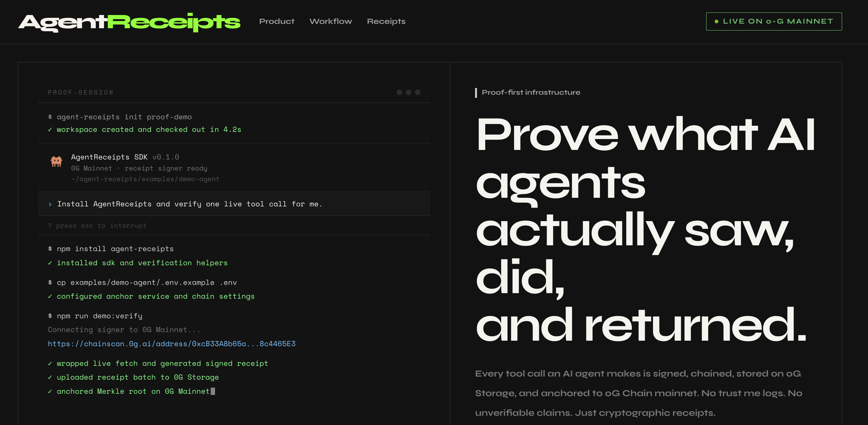Open the Product nav item
868x425 pixels.
(277, 21)
